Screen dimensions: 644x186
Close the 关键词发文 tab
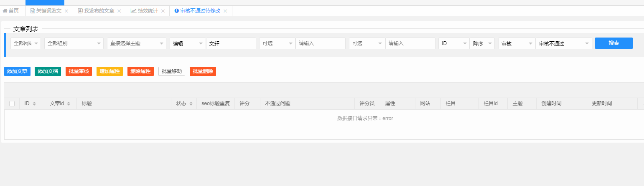coord(66,11)
